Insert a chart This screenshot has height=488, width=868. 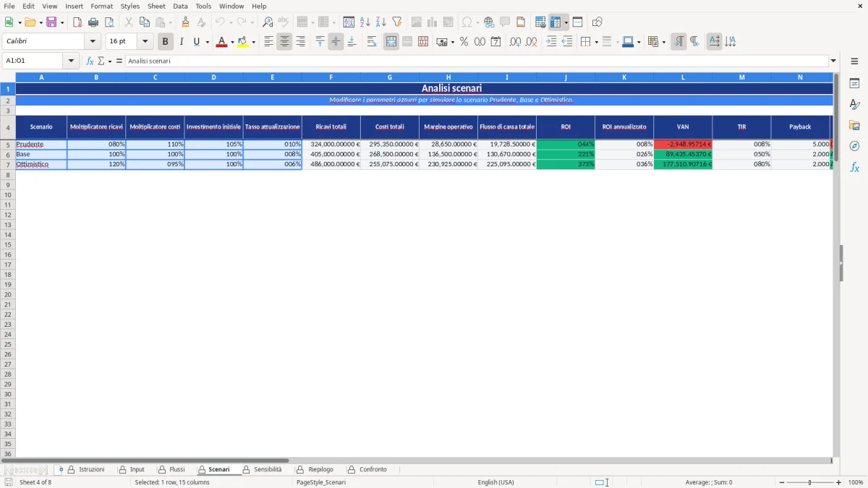pos(433,22)
